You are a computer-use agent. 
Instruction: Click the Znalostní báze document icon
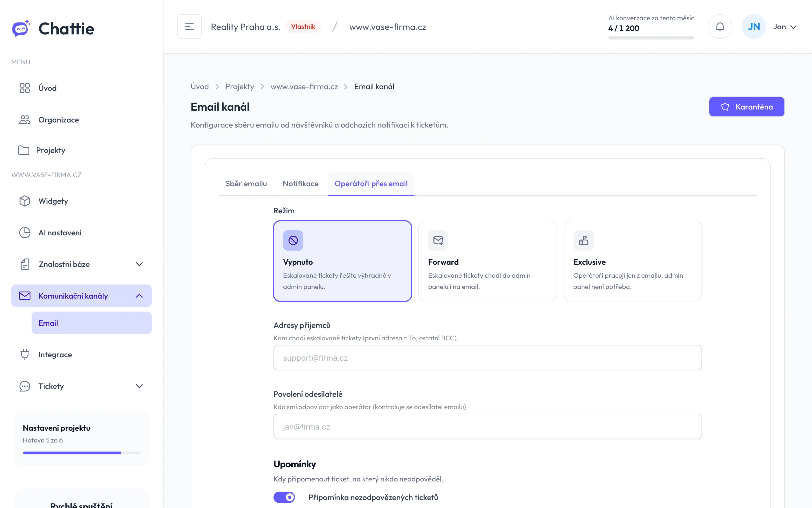click(x=25, y=264)
